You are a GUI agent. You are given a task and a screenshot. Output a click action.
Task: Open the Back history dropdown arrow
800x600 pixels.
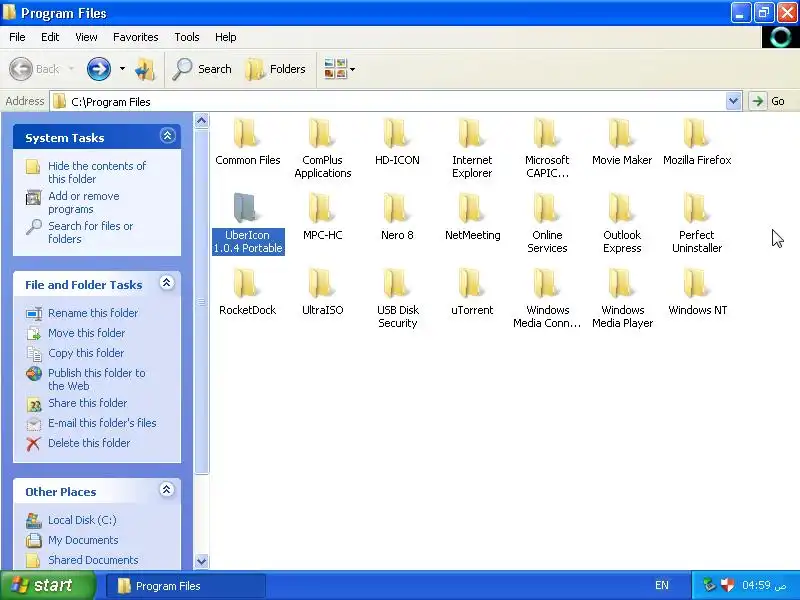(x=71, y=69)
